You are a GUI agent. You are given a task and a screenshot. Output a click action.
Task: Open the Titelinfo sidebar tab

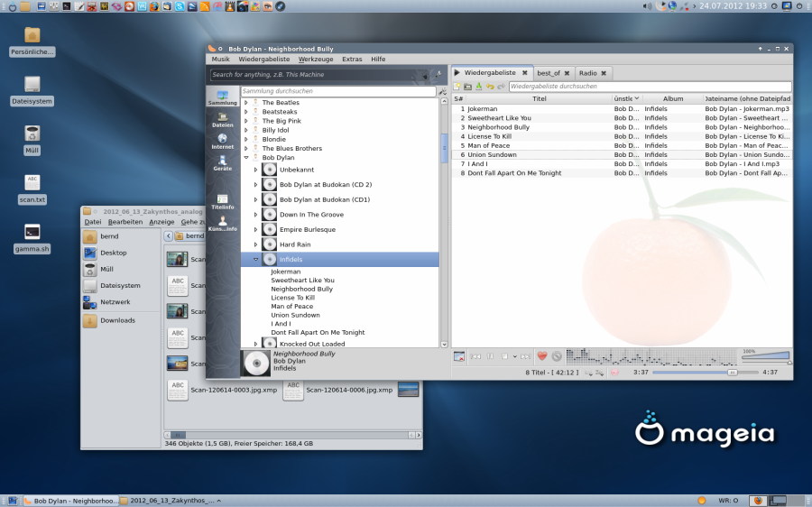pyautogui.click(x=223, y=202)
